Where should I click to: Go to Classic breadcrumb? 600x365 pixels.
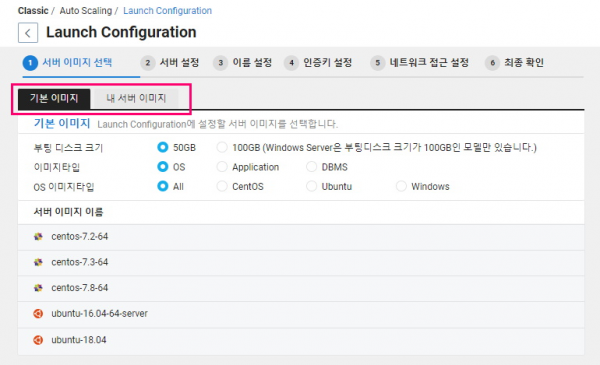[33, 11]
